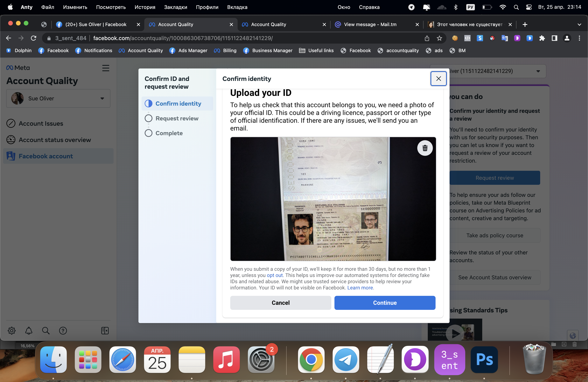
Task: Click Cancel in the Upload your ID dialog
Action: tap(280, 303)
